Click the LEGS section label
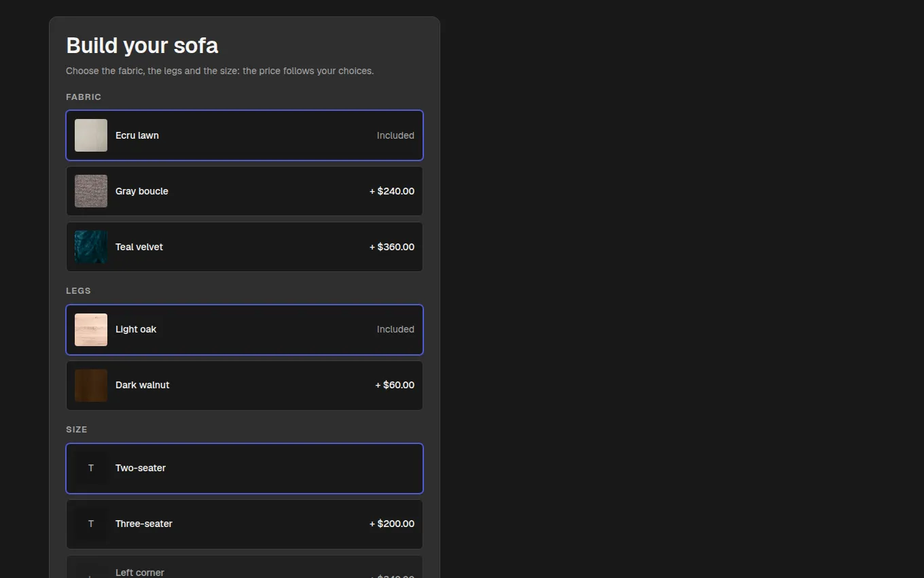Screen dimensions: 924x578 [78, 291]
